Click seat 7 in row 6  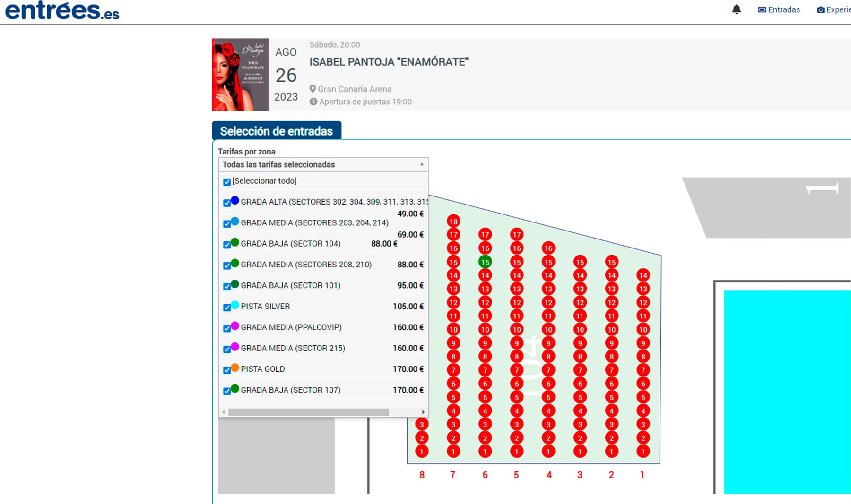(x=485, y=370)
